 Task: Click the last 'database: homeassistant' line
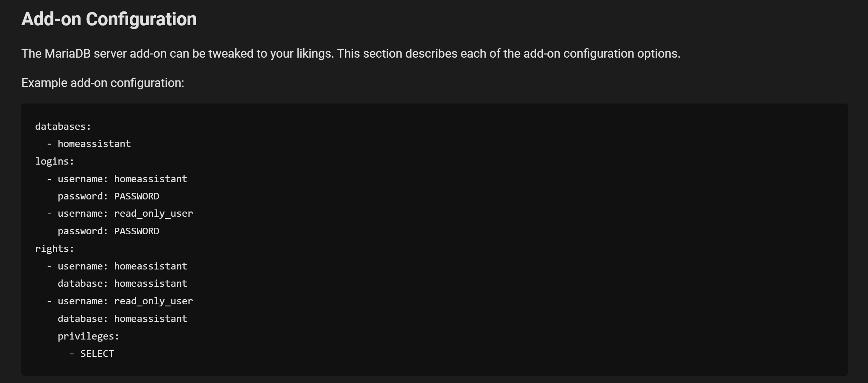tap(122, 318)
